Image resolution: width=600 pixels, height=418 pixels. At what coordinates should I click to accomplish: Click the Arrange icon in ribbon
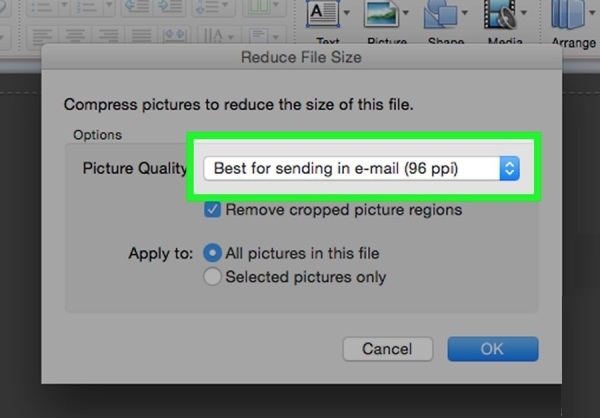[572, 18]
